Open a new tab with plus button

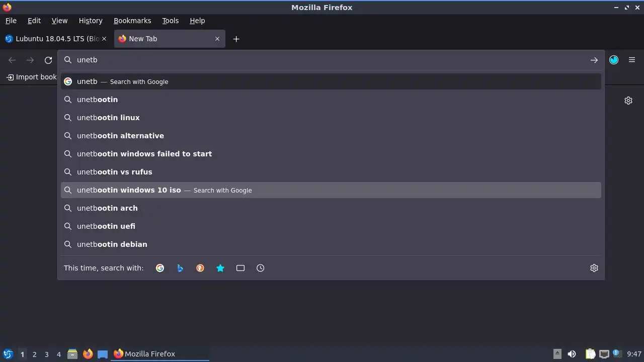(236, 39)
